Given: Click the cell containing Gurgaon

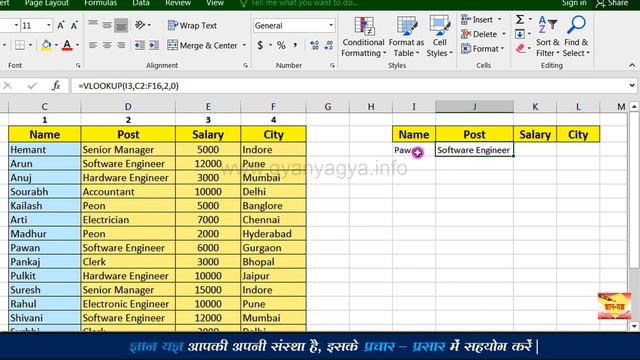Looking at the screenshot, I should pos(273,248).
